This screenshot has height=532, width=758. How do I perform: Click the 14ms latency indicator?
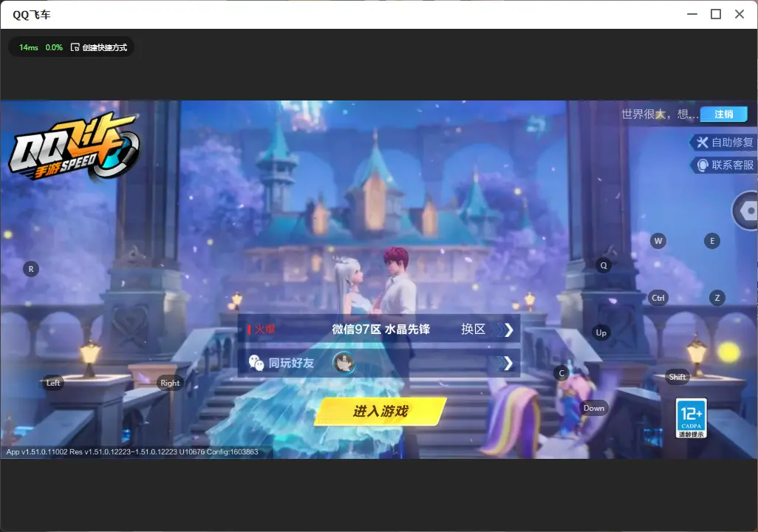click(29, 47)
